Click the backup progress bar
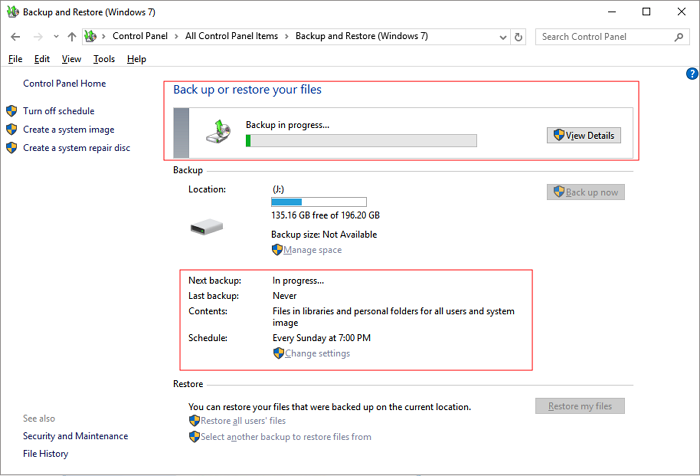Image resolution: width=700 pixels, height=476 pixels. (361, 140)
